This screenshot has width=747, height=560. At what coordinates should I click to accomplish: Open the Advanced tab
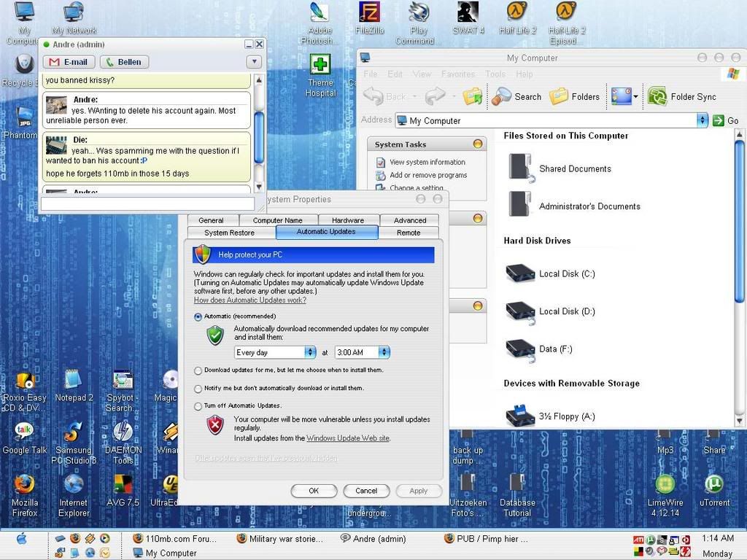coord(410,220)
